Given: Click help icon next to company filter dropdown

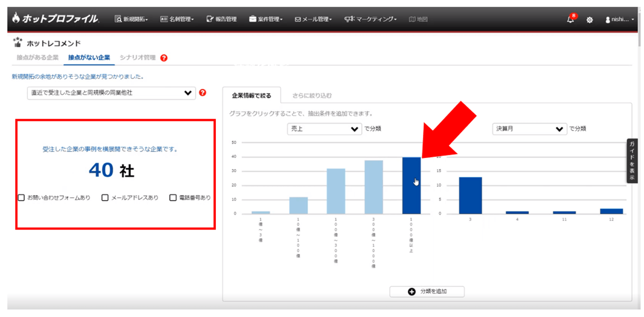Looking at the screenshot, I should pos(202,92).
